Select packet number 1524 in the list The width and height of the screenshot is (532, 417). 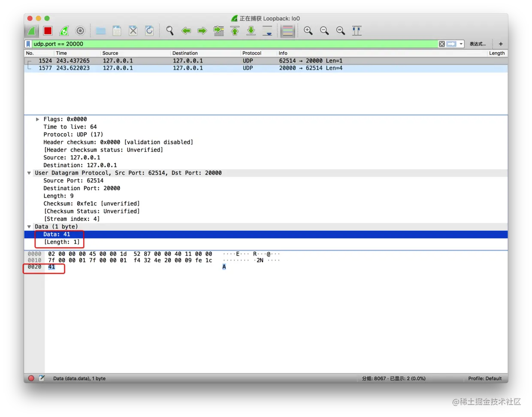[x=266, y=61]
